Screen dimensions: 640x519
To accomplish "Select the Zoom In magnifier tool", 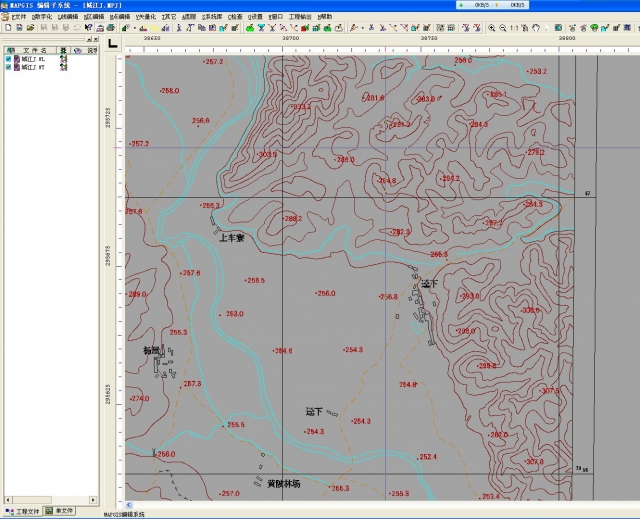I will tap(491, 28).
